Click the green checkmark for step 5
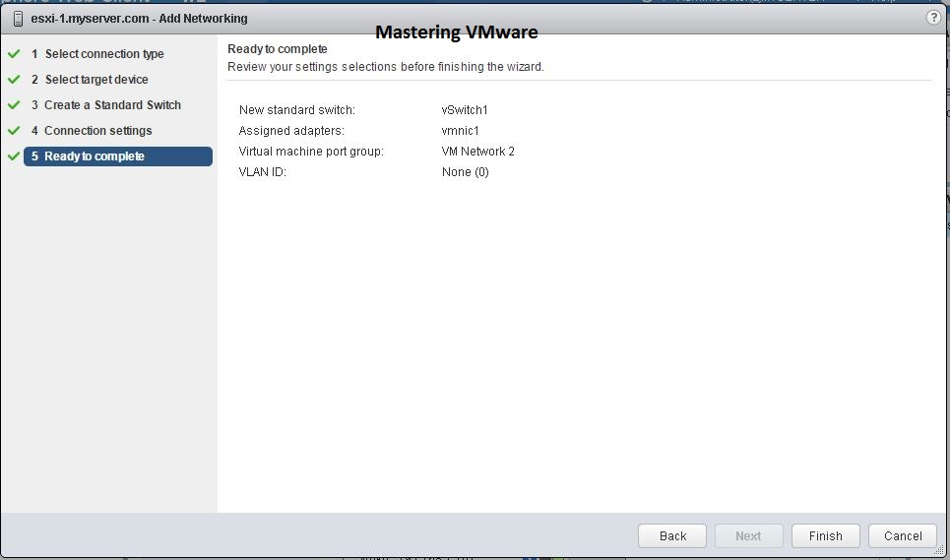Viewport: 950px width, 560px height. (x=14, y=156)
